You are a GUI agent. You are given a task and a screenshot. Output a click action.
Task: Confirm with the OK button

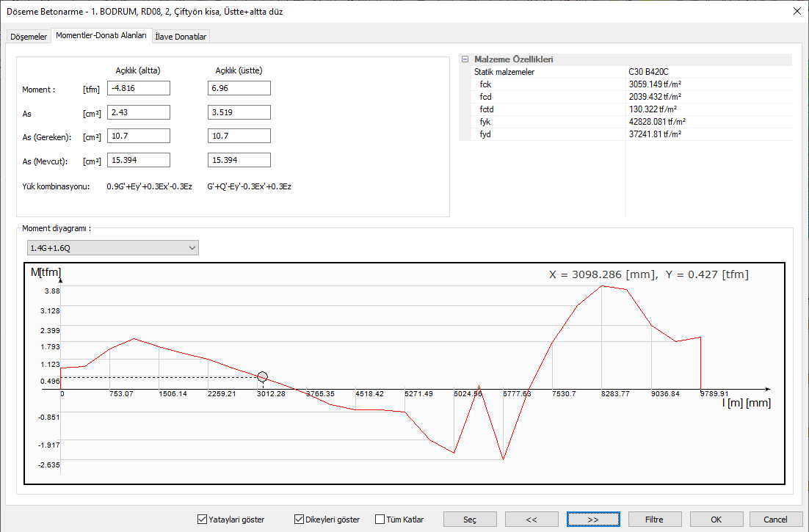pyautogui.click(x=716, y=520)
